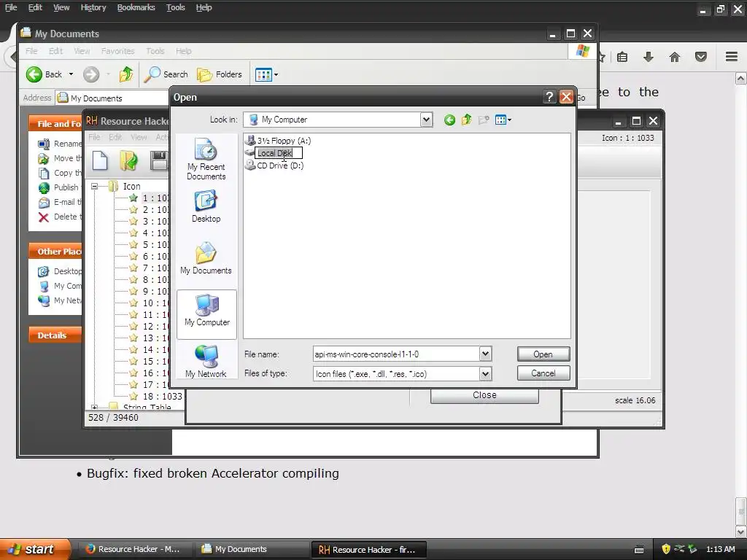
Task: Collapse the Icon tree node in Resource Hacker
Action: click(94, 186)
